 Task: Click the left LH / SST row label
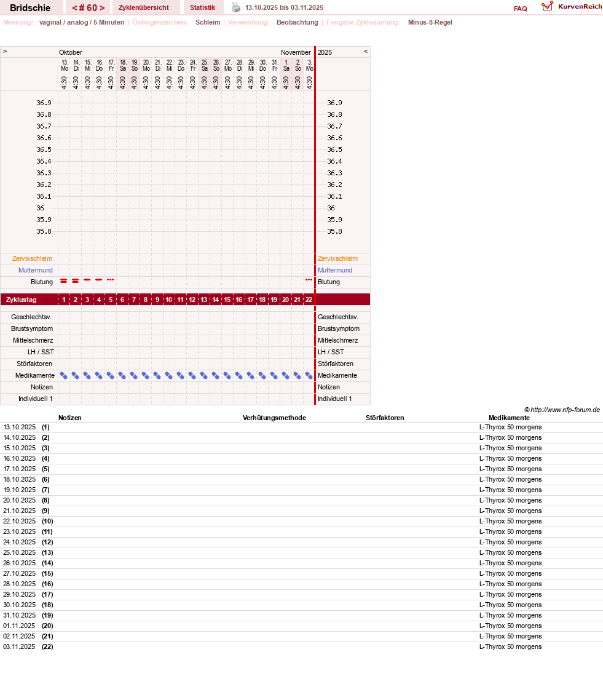point(41,352)
